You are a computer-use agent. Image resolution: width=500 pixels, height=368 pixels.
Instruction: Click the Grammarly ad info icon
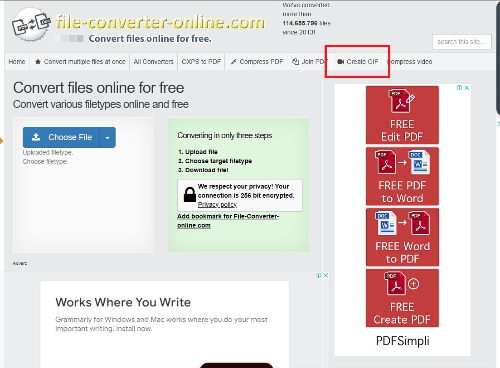[x=318, y=275]
